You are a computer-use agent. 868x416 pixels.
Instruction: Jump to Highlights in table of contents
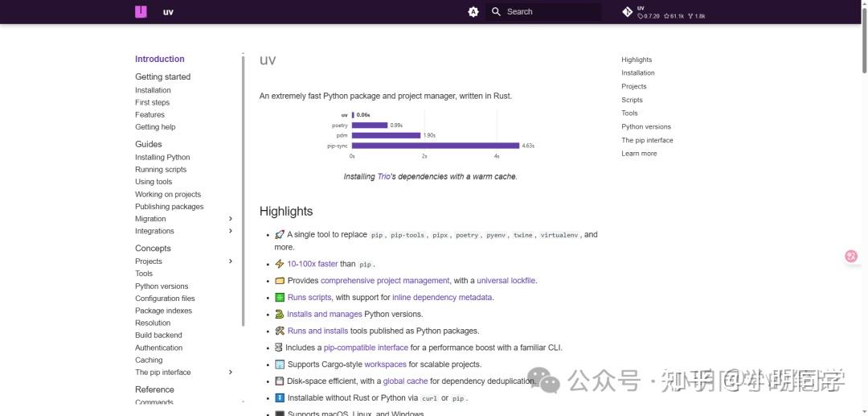coord(637,60)
